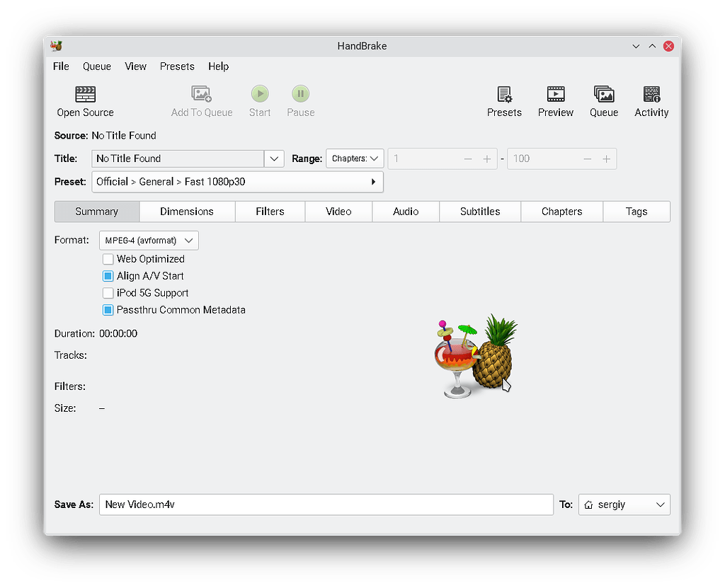Uncheck Passthru Common Metadata

(x=108, y=310)
